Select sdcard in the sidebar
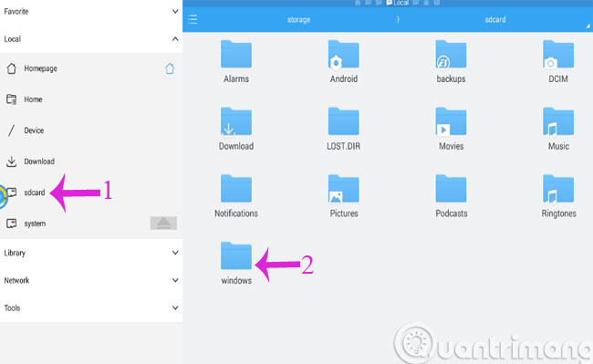Screen dimensions: 593x364 tap(91, 192)
